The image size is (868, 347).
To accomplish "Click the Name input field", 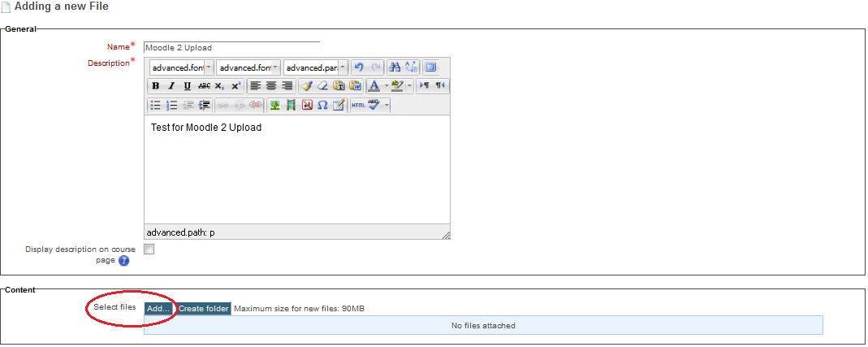I will 231,48.
